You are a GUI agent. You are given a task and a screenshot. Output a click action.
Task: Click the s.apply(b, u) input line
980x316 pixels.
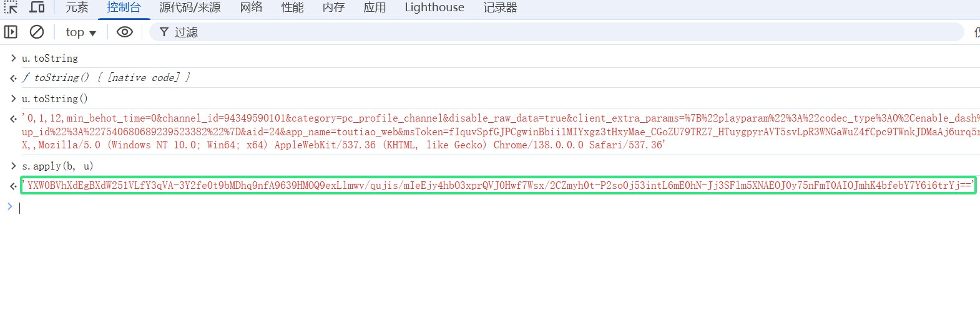tap(57, 166)
